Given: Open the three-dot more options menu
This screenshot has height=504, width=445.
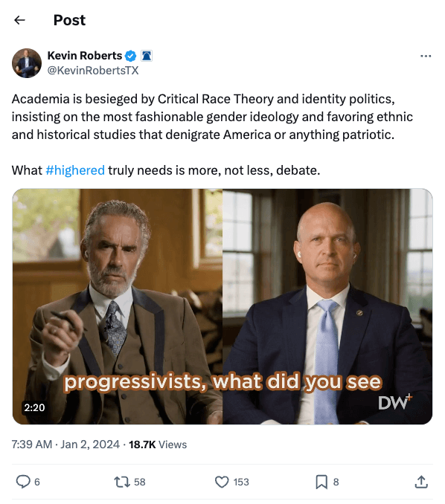Looking at the screenshot, I should tap(426, 56).
